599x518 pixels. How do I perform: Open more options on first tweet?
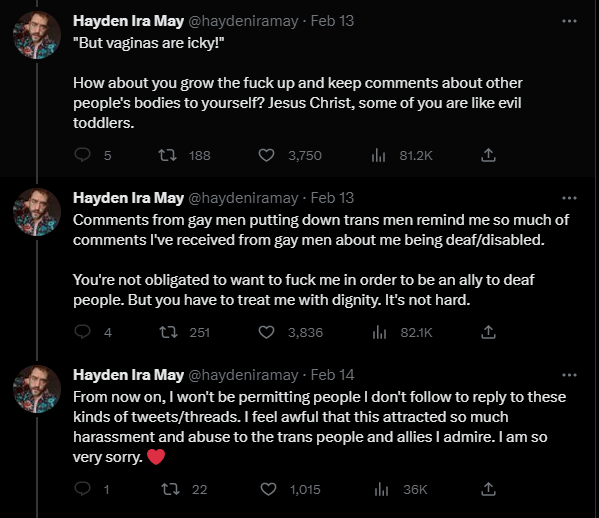[569, 21]
